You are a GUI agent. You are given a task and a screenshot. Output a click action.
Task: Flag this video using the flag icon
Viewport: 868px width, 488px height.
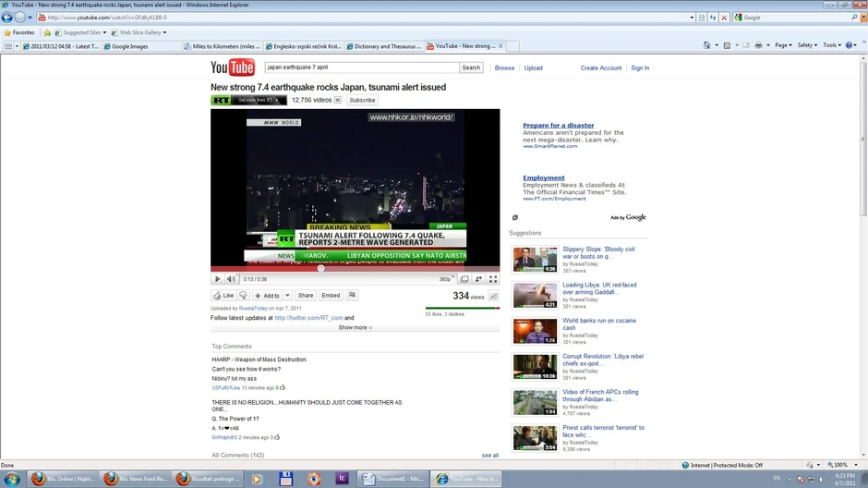click(352, 296)
